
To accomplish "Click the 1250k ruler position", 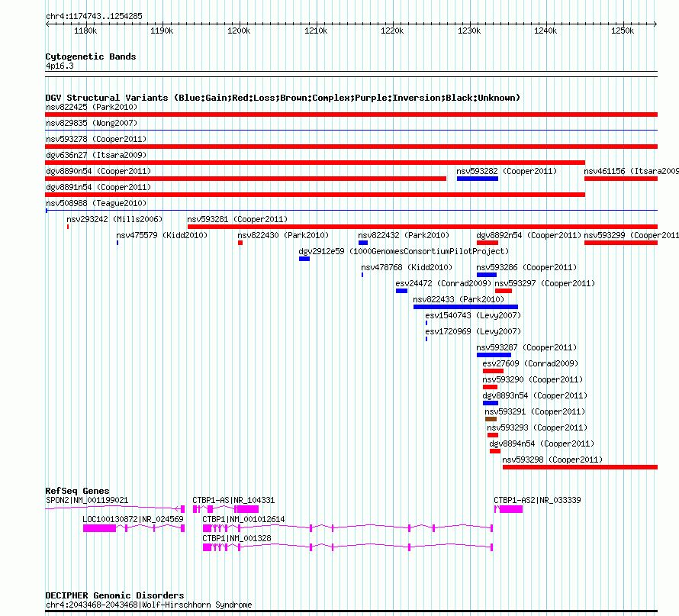I will [x=623, y=31].
